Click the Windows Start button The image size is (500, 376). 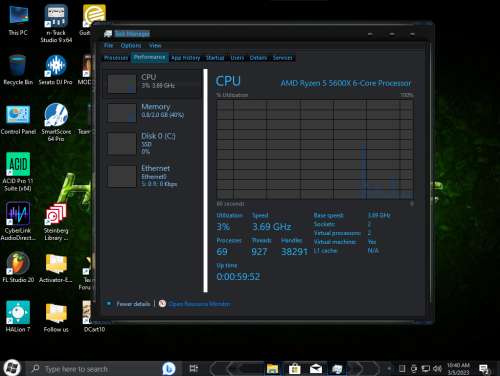[x=12, y=368]
